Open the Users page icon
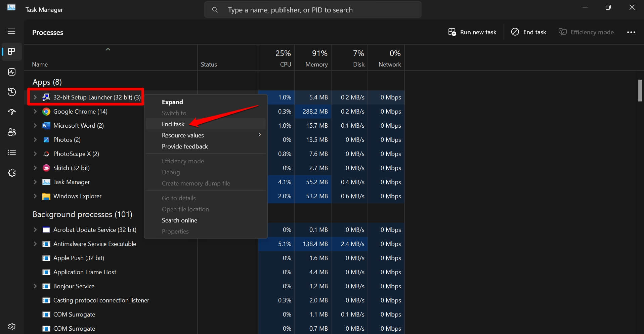 tap(12, 132)
